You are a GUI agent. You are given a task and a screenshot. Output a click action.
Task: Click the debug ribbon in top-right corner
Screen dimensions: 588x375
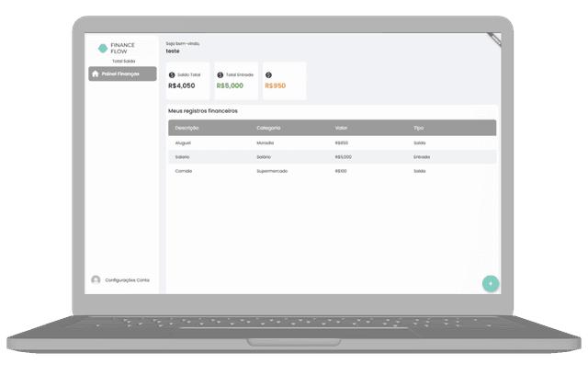493,40
